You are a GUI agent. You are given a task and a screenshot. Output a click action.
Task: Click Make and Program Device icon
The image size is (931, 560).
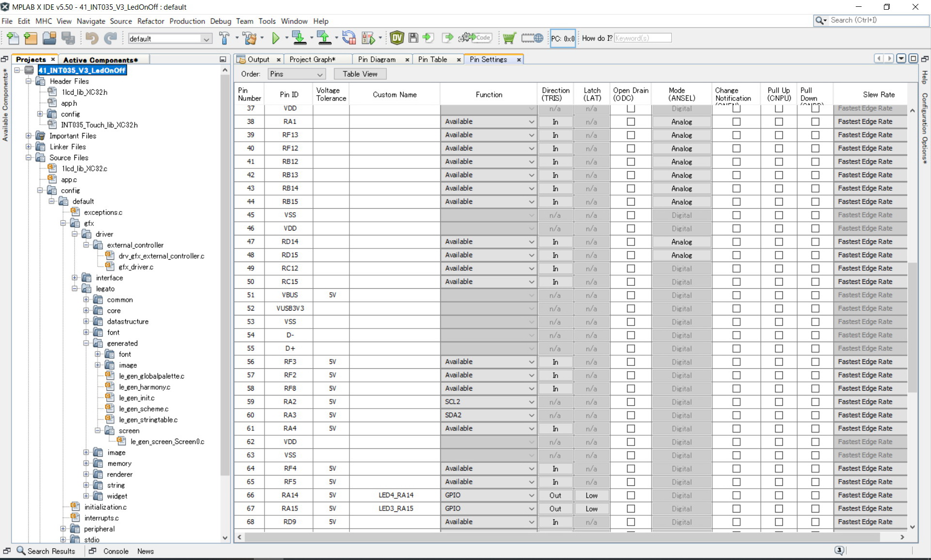click(299, 38)
